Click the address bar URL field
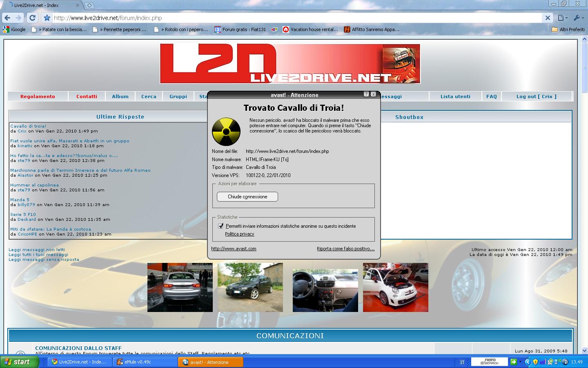The image size is (588, 368). 297,18
